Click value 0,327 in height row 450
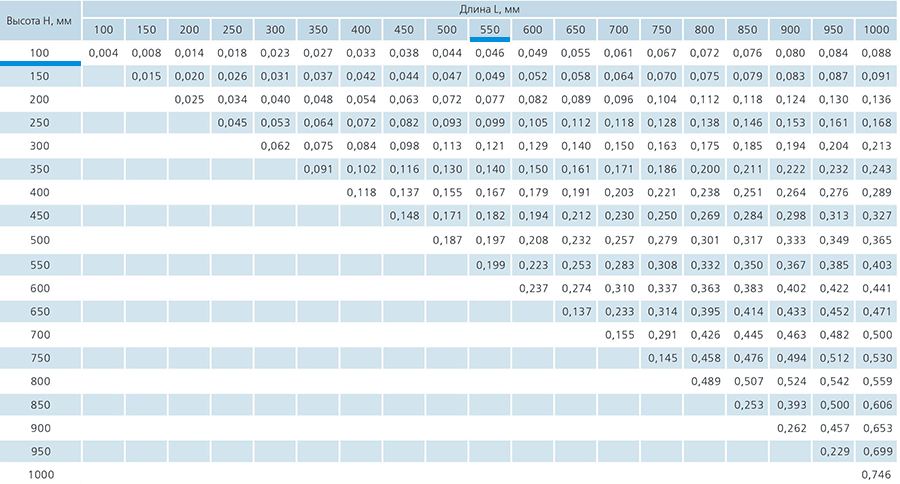This screenshot has width=900, height=484. pos(876,216)
